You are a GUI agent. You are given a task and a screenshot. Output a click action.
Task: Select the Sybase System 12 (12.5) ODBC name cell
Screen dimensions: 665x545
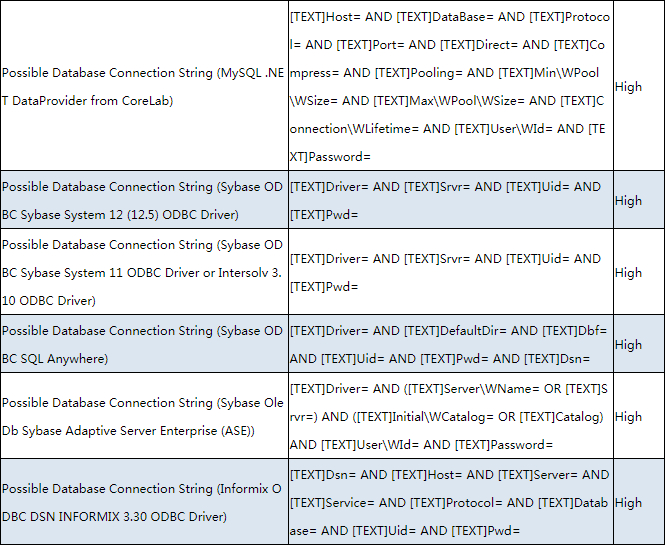tap(144, 200)
